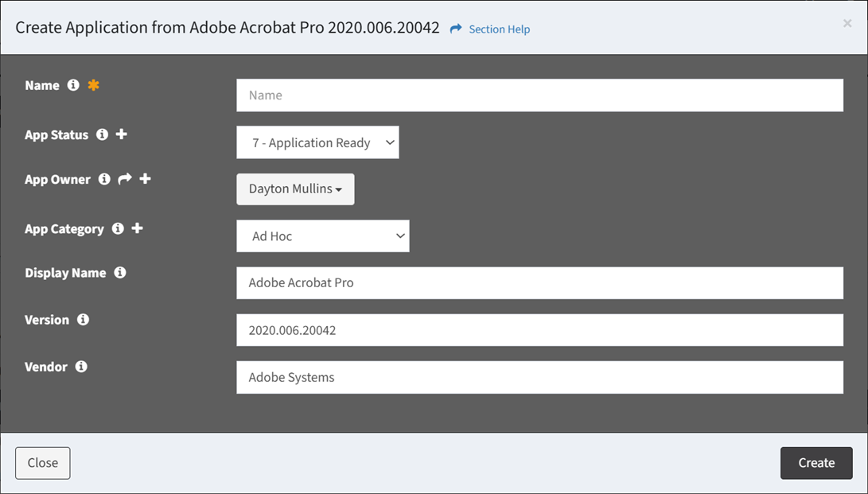Expand the Ad Hoc category dropdown

tap(322, 236)
